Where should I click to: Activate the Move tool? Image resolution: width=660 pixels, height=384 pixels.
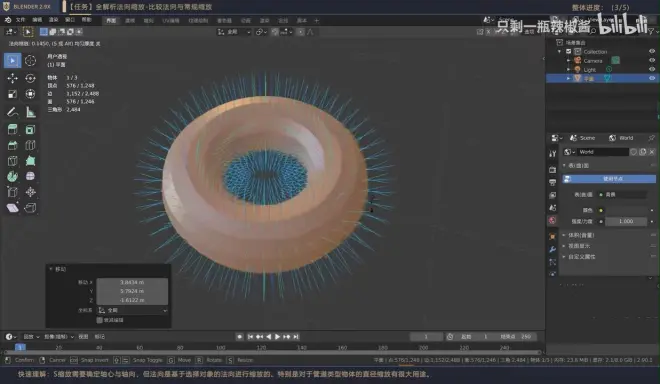click(x=12, y=78)
